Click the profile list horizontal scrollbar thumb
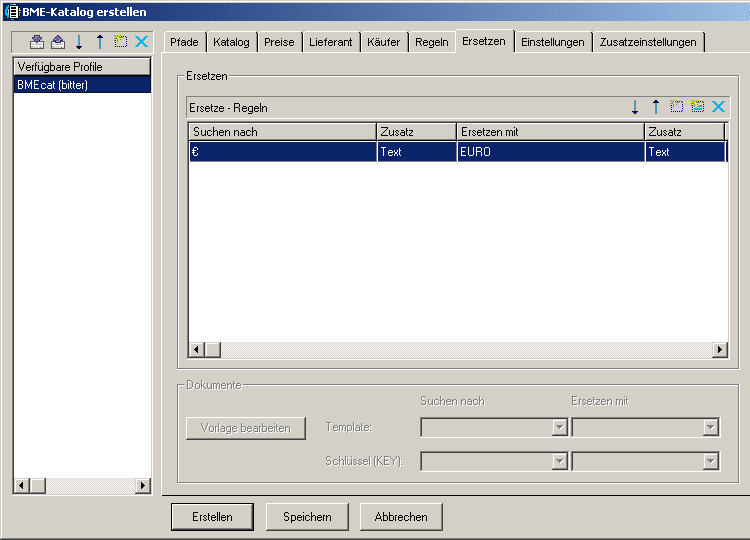 point(38,486)
